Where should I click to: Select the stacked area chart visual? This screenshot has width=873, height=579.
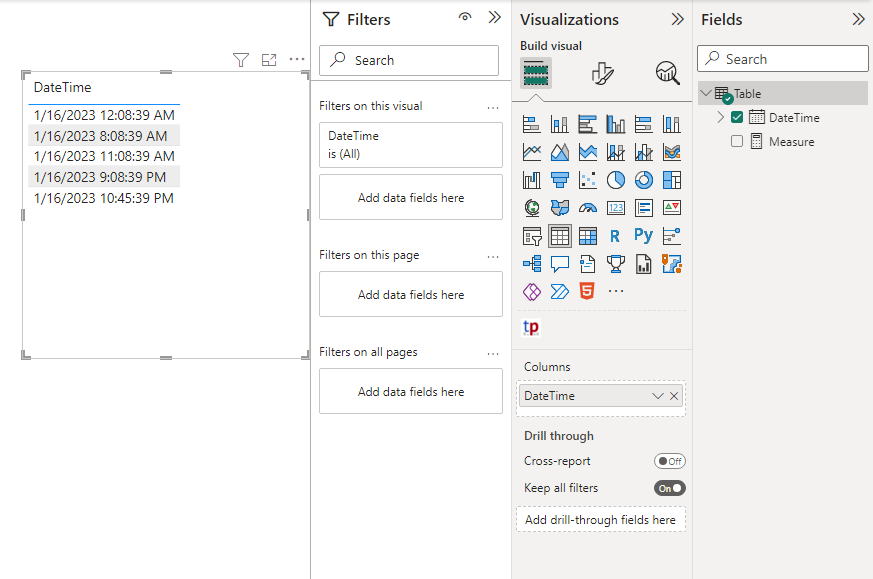587,152
